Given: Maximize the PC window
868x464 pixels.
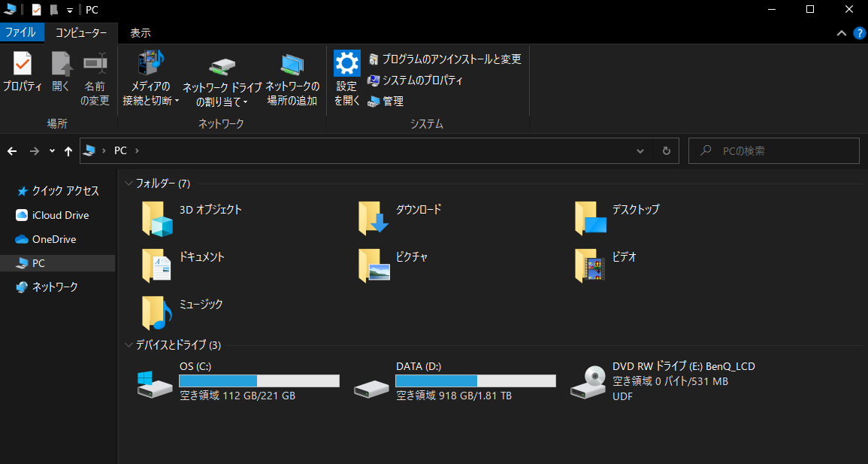Looking at the screenshot, I should coord(810,10).
